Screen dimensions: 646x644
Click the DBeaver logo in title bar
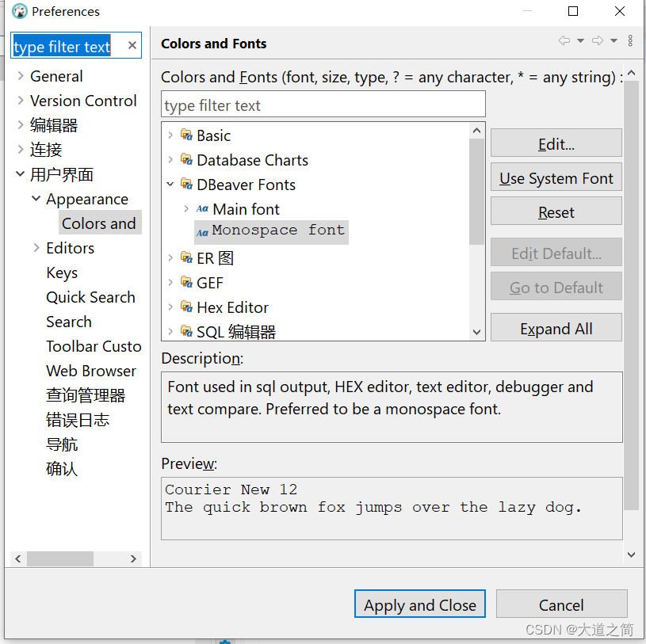coord(19,11)
